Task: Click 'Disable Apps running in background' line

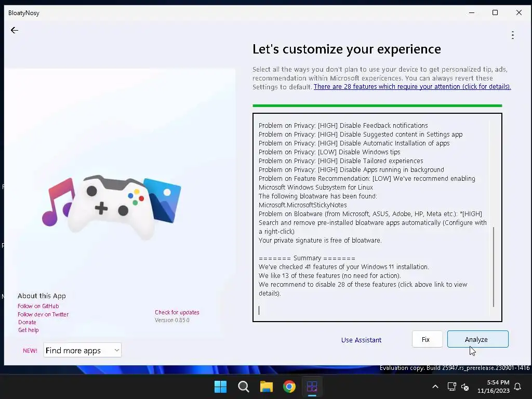Action: coord(351,170)
